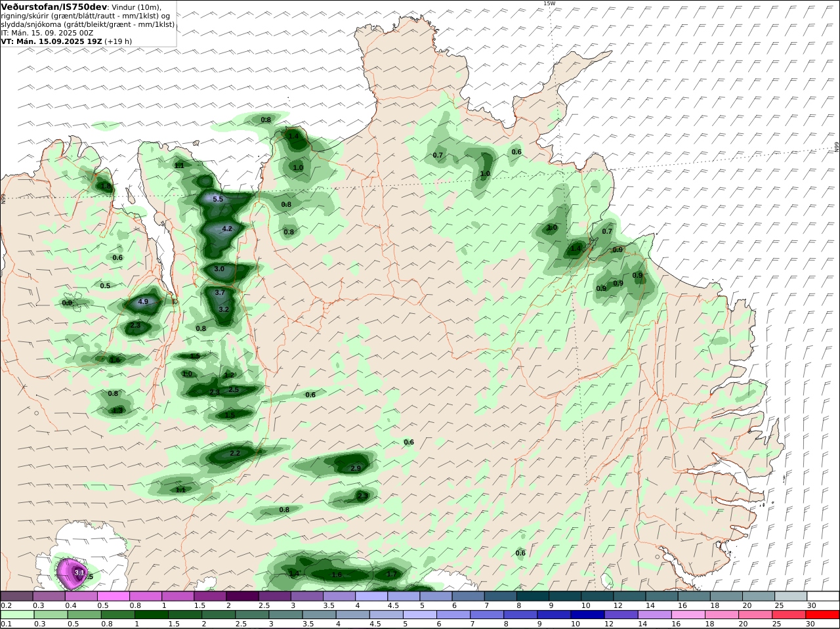Click the 3.2 precipitation value
The height and width of the screenshot is (629, 840).
pos(224,309)
